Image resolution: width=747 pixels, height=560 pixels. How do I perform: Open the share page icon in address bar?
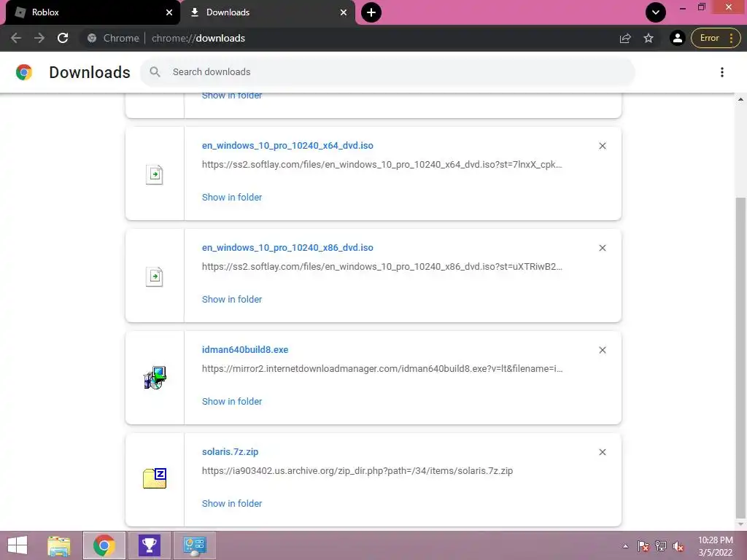coord(625,38)
